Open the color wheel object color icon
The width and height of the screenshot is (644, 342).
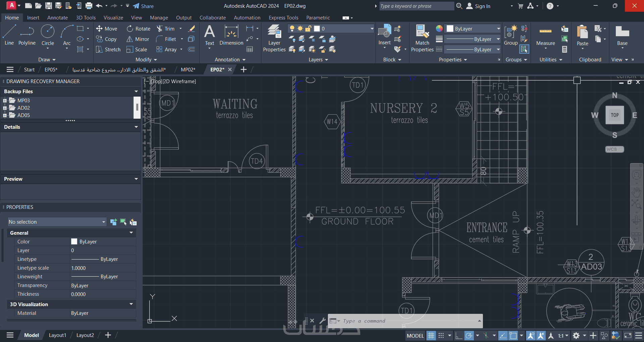pyautogui.click(x=439, y=28)
